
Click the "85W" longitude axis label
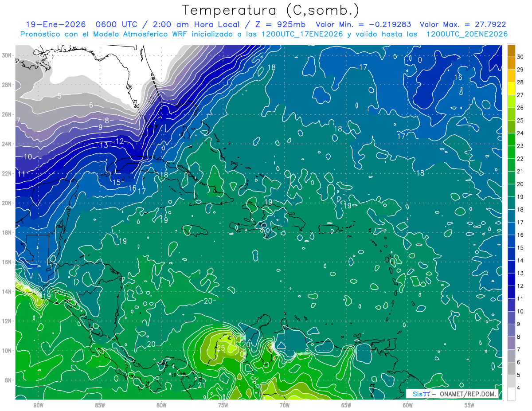pos(100,405)
